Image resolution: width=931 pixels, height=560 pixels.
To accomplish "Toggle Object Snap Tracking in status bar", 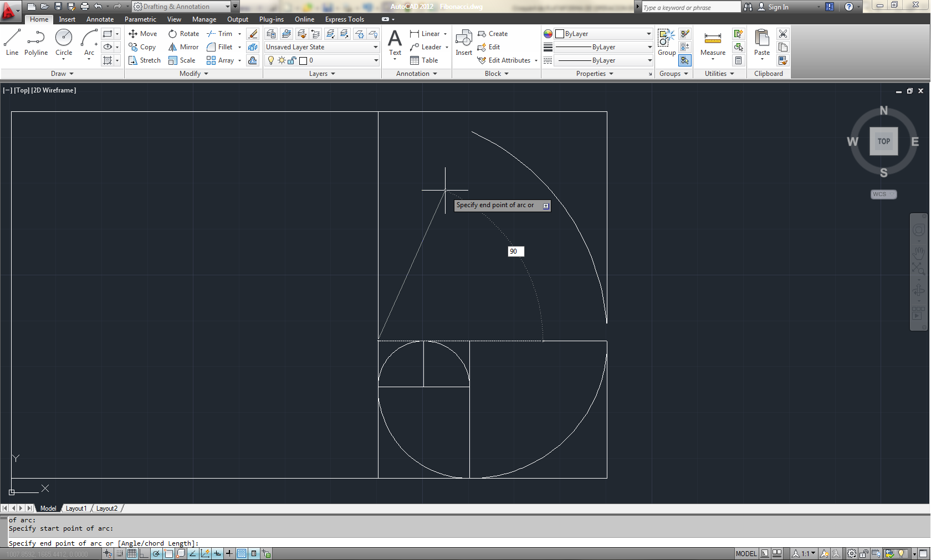I will [193, 553].
